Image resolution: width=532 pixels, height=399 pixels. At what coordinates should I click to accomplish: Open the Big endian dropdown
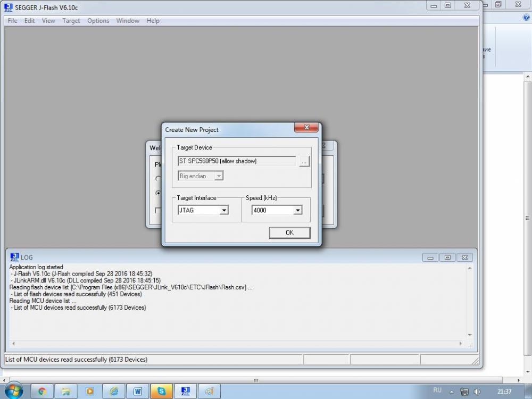tap(201, 176)
